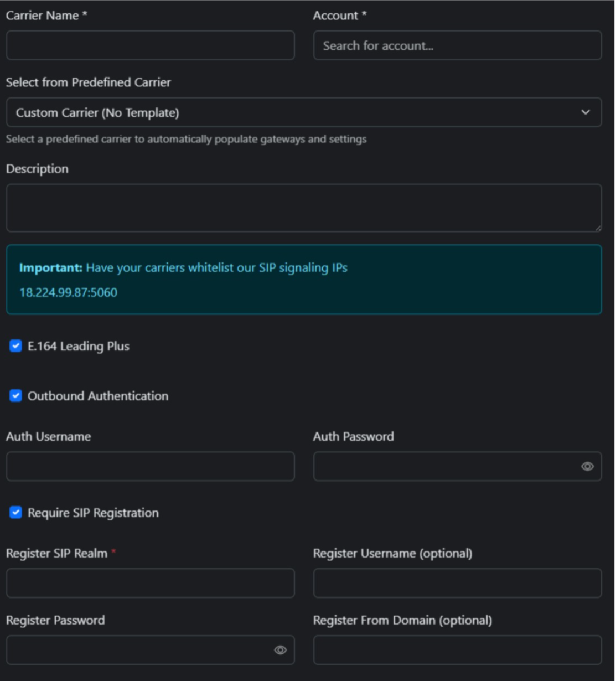Reveal the Auth Password with the eye icon
This screenshot has width=616, height=681.
(x=588, y=467)
